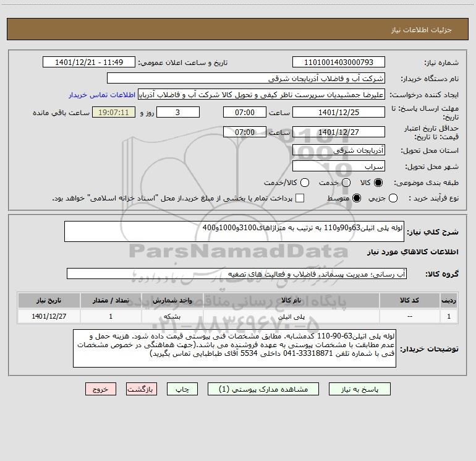Click the تاریخ نیاز column header

click(x=49, y=301)
